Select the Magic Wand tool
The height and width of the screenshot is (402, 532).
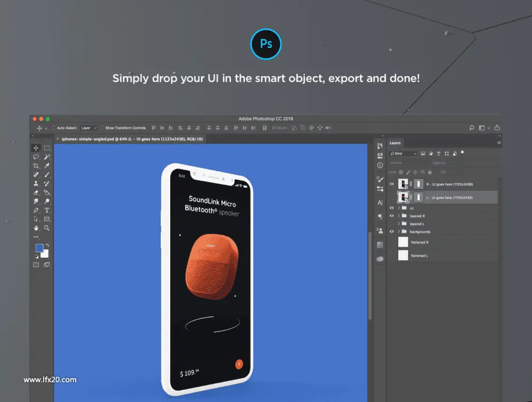point(47,157)
